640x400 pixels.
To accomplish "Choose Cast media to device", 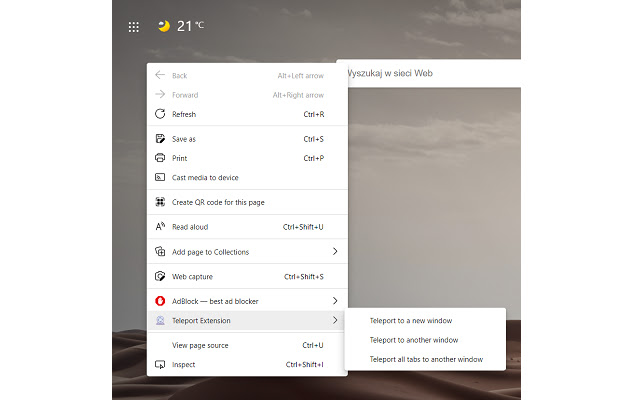I will pyautogui.click(x=247, y=178).
